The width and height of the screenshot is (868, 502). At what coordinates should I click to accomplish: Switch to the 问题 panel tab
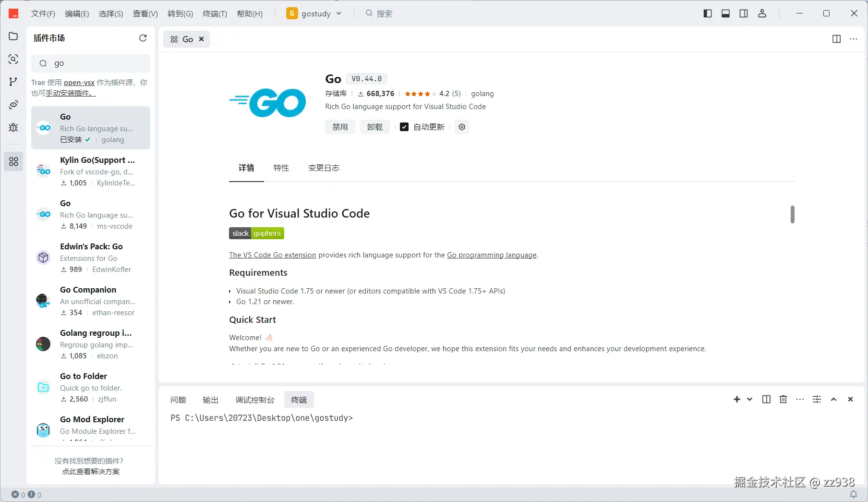coord(178,400)
